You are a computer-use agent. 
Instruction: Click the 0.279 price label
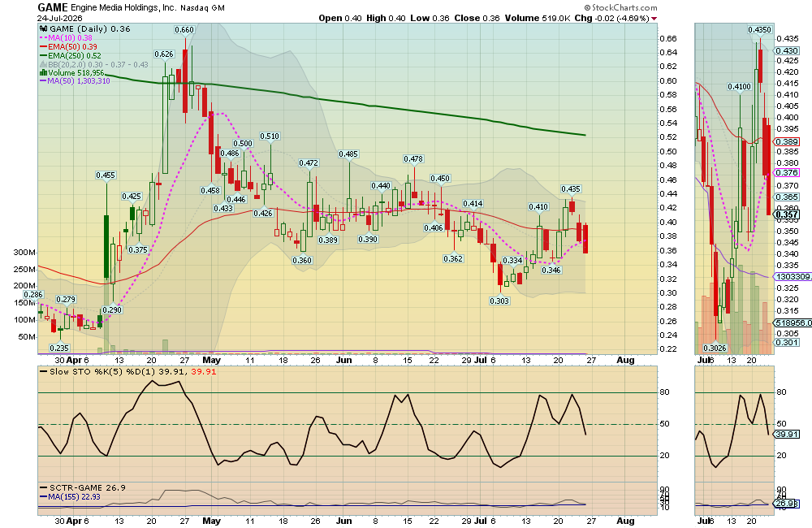coord(66,299)
